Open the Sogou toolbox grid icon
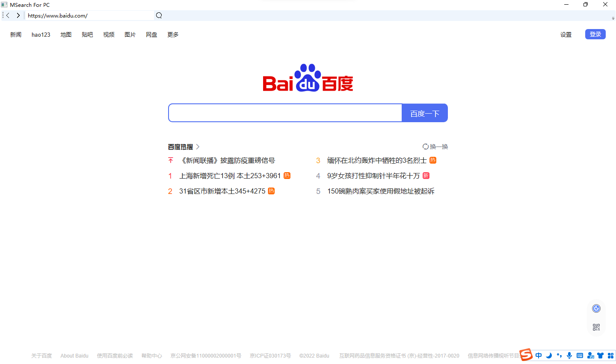The image size is (616, 364). pyautogui.click(x=611, y=355)
